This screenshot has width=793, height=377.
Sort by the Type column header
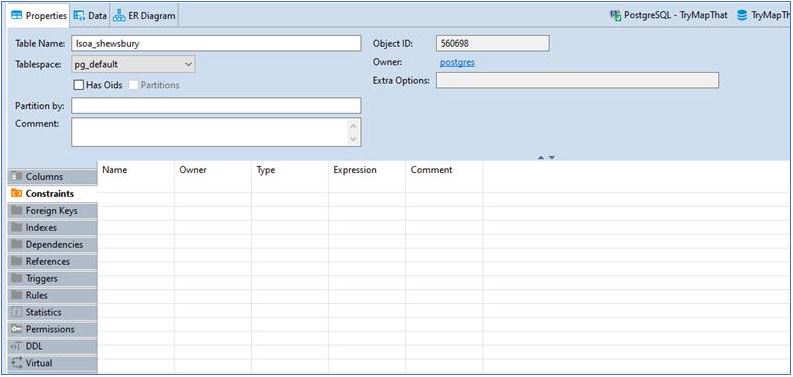[266, 170]
